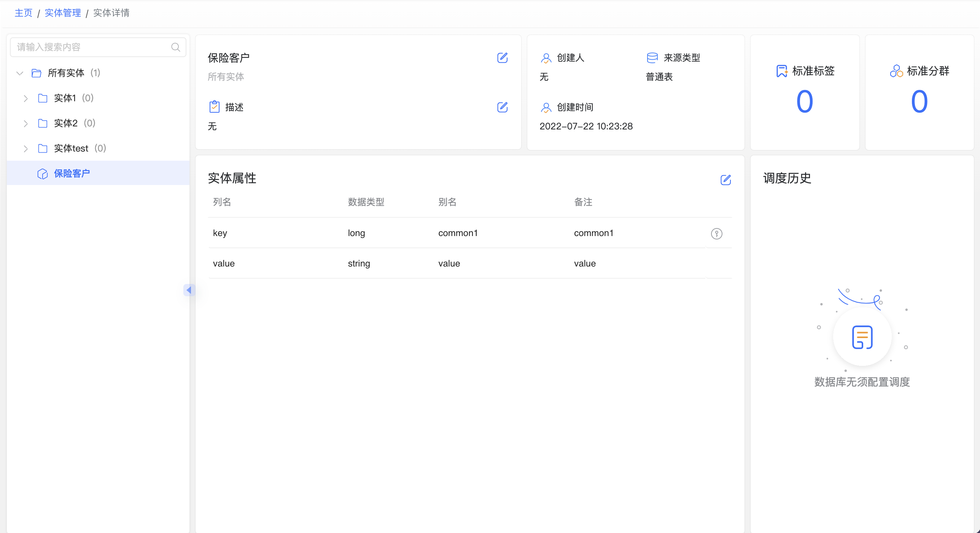Go to 主页 breadcrumb link
Viewport: 980px width, 533px height.
24,13
